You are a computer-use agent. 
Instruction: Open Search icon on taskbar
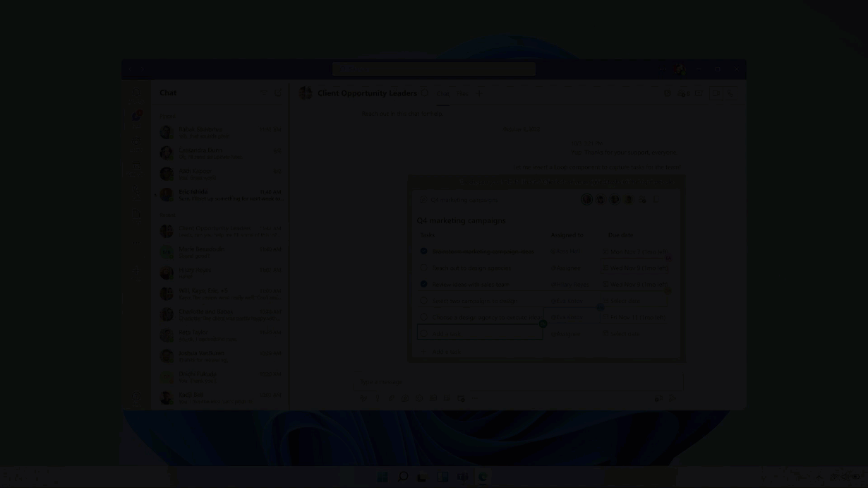coord(402,477)
